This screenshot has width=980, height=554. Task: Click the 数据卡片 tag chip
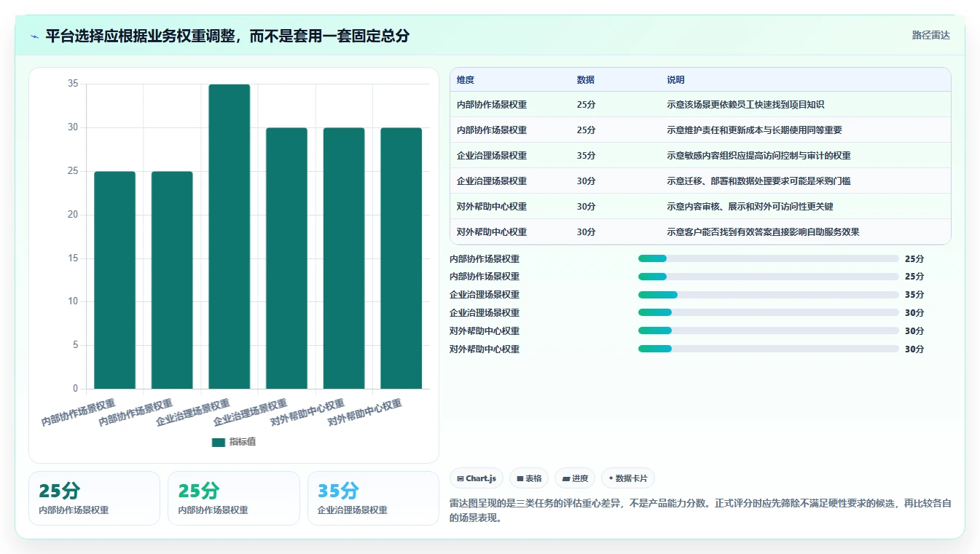(x=628, y=478)
